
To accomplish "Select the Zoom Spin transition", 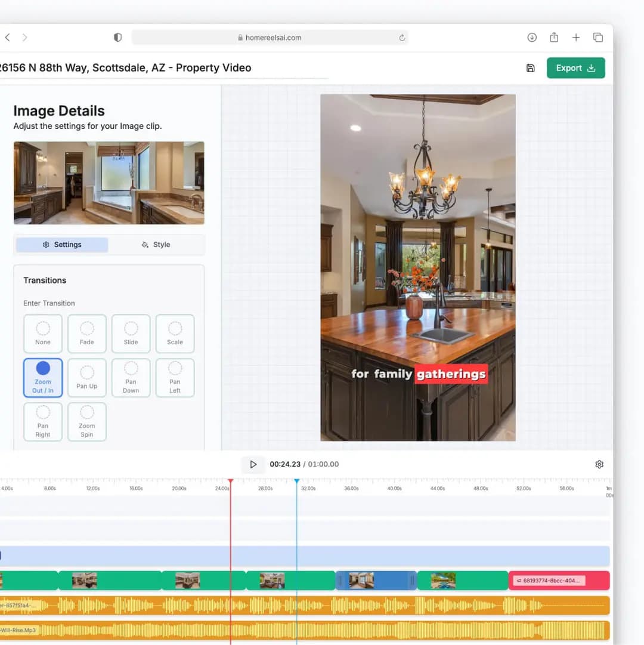I will point(86,421).
